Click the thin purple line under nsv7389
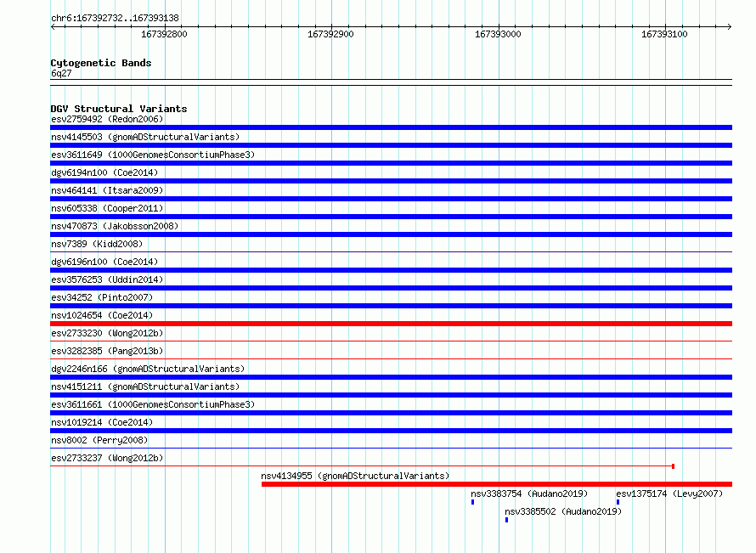The height and width of the screenshot is (553, 756). click(391, 251)
